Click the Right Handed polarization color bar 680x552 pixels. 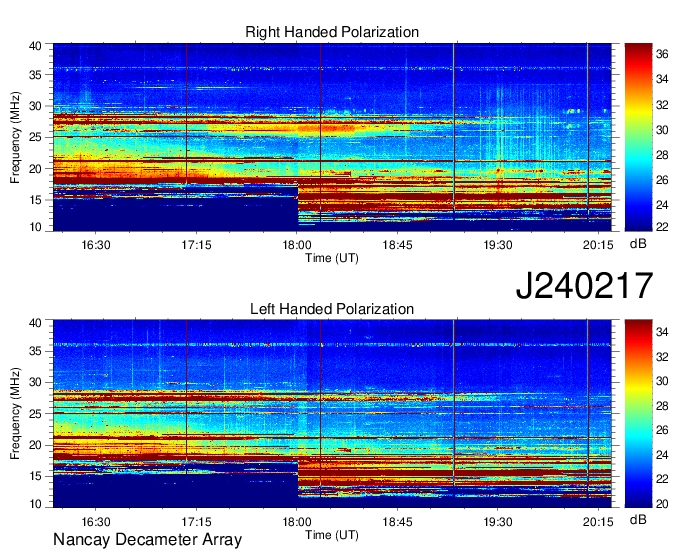(638, 137)
